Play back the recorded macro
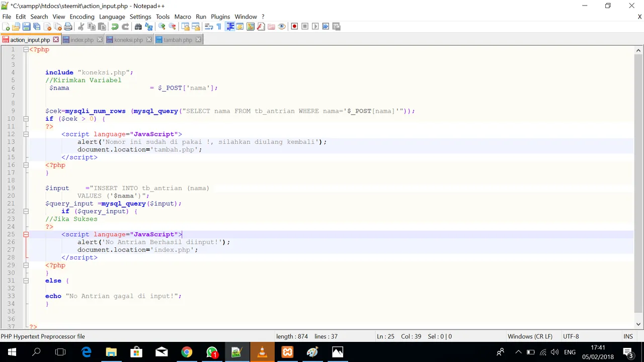 coord(315,27)
